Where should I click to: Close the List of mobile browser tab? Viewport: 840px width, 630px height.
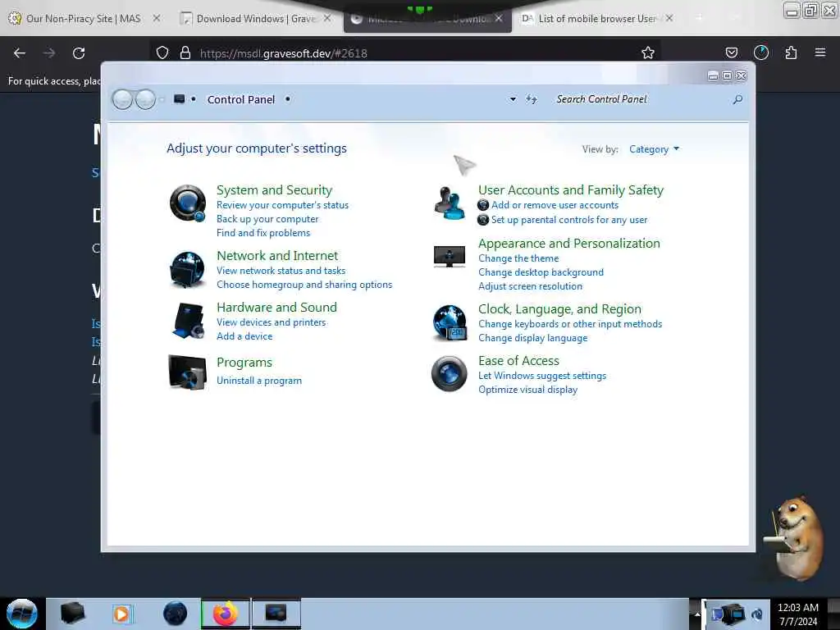(x=669, y=18)
